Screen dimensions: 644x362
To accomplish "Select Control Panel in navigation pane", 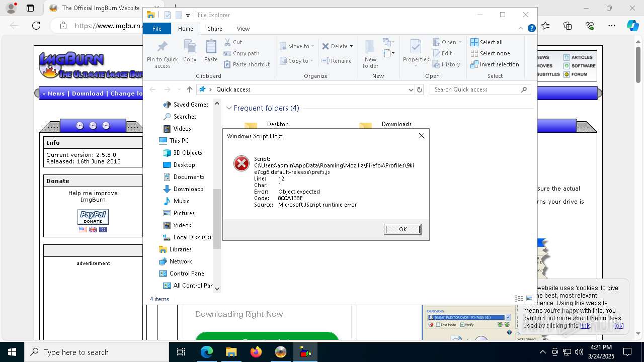I will click(182, 274).
